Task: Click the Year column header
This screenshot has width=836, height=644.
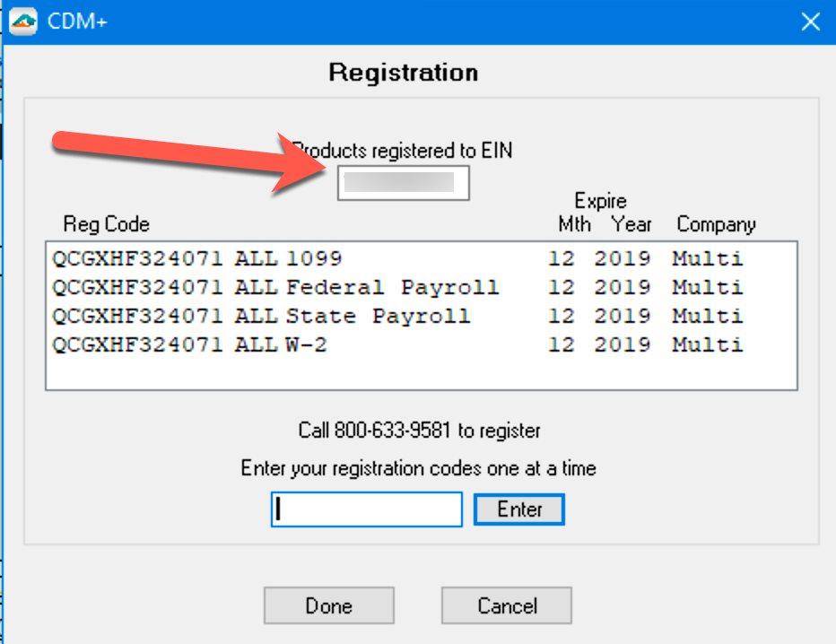Action: tap(631, 224)
